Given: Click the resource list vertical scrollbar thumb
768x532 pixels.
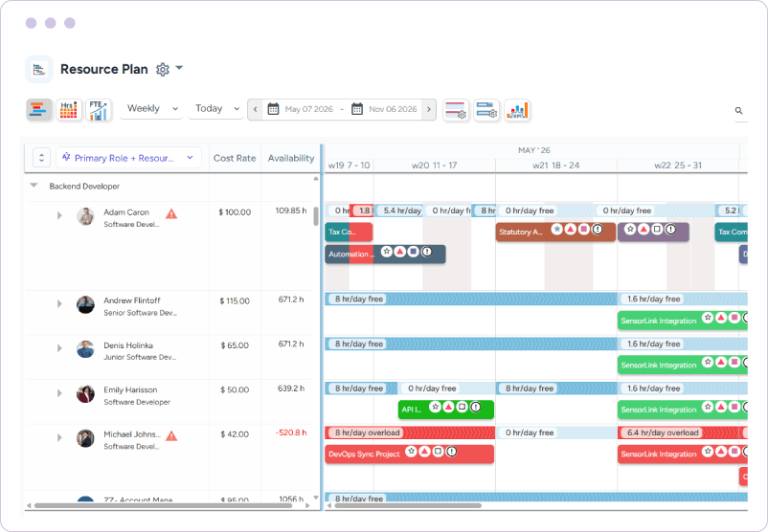Looking at the screenshot, I should pyautogui.click(x=316, y=216).
